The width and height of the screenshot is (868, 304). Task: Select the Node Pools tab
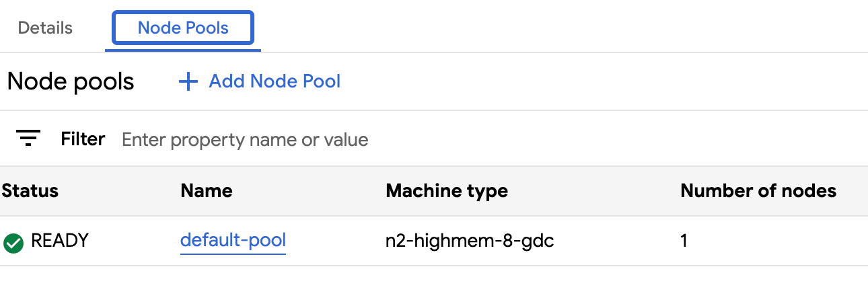click(183, 28)
